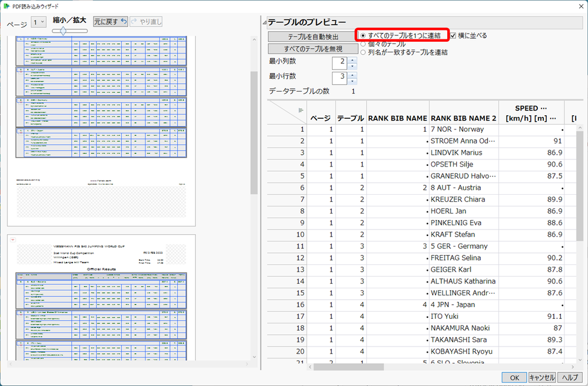Cancel the wizard with キャンセル
Screen dimensions: 588x386
click(542, 377)
